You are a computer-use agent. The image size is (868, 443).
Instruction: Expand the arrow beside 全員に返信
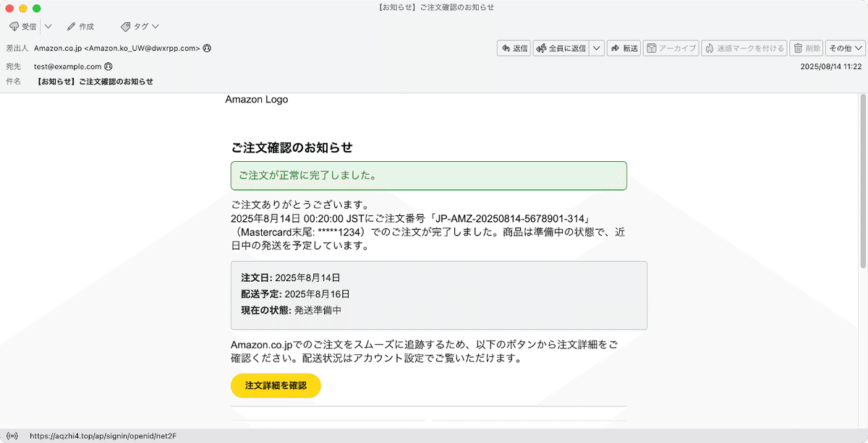point(597,48)
